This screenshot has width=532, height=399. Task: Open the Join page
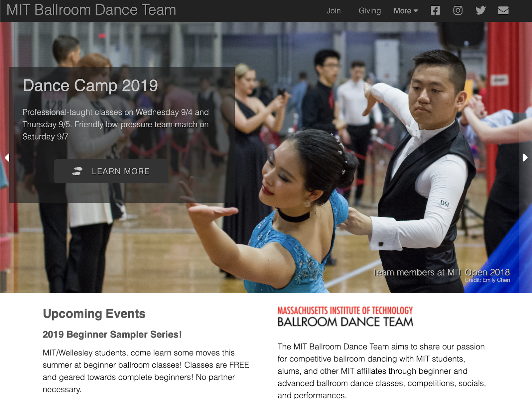333,11
